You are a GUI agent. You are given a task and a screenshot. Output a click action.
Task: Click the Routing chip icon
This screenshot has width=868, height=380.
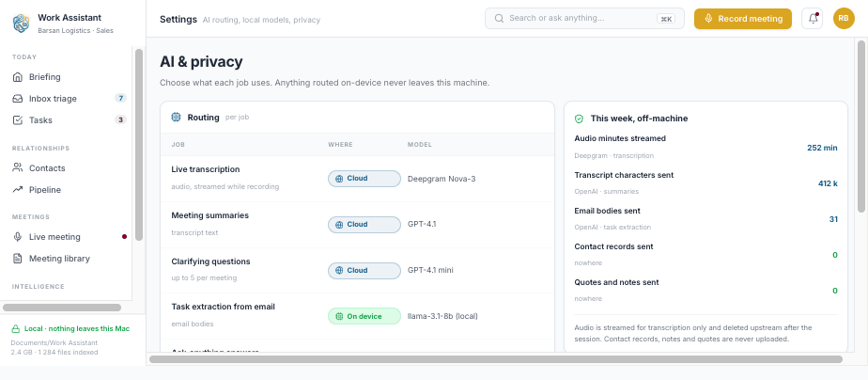tap(176, 118)
